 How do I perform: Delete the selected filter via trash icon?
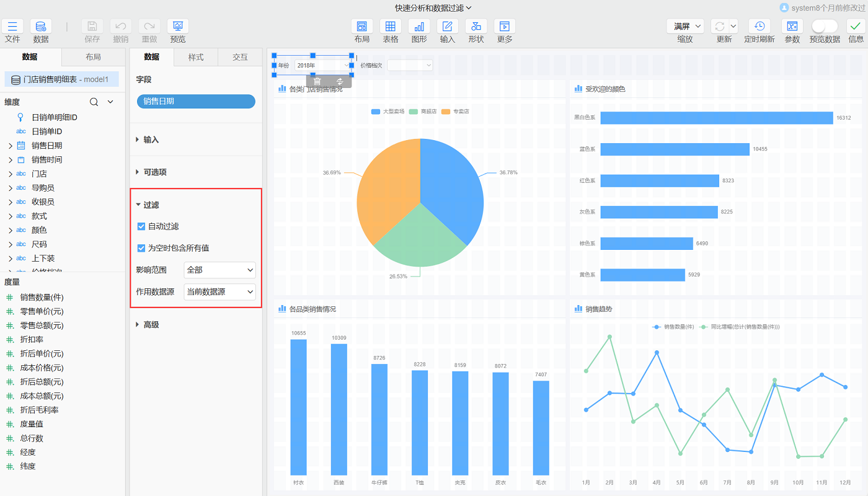317,81
